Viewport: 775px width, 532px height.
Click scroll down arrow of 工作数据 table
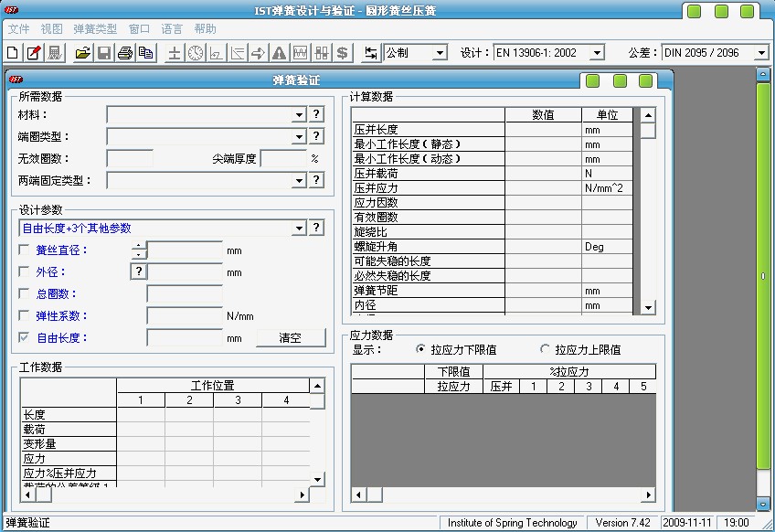[x=317, y=479]
